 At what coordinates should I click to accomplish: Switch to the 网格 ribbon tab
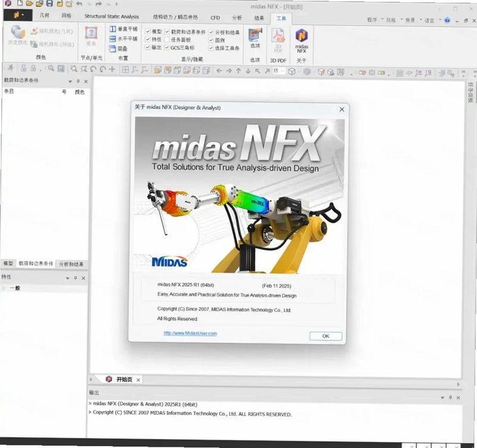tap(66, 16)
